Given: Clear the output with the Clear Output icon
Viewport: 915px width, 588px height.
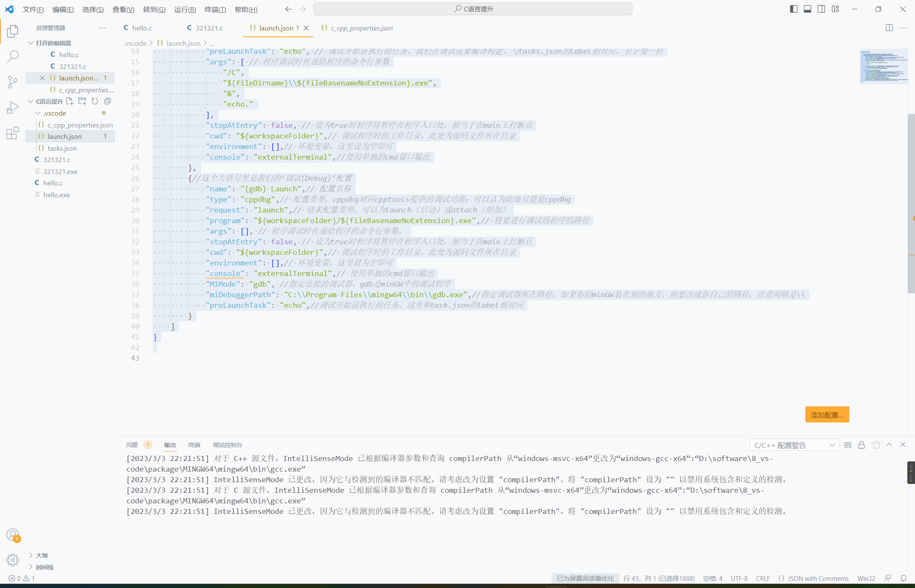Looking at the screenshot, I should coord(848,444).
